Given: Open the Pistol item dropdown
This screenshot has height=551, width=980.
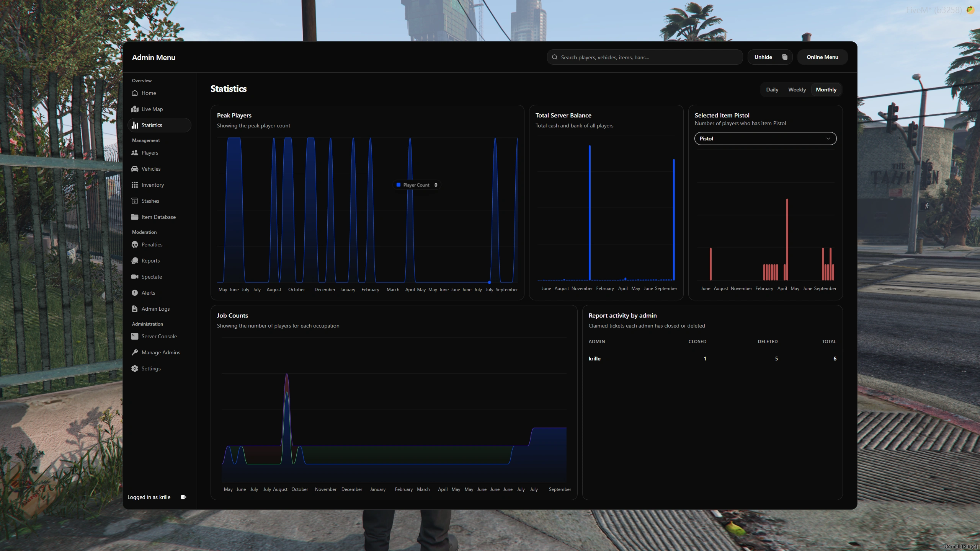Looking at the screenshot, I should 766,139.
